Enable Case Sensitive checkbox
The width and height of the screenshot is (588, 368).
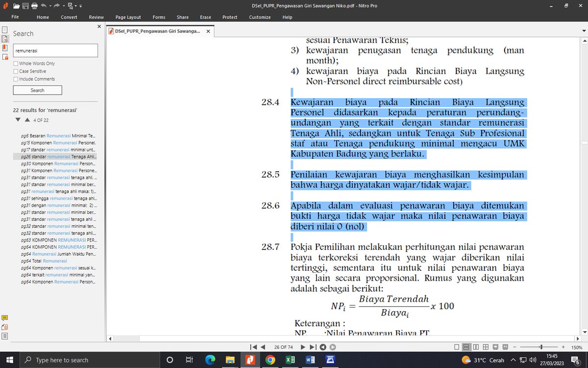tap(16, 71)
